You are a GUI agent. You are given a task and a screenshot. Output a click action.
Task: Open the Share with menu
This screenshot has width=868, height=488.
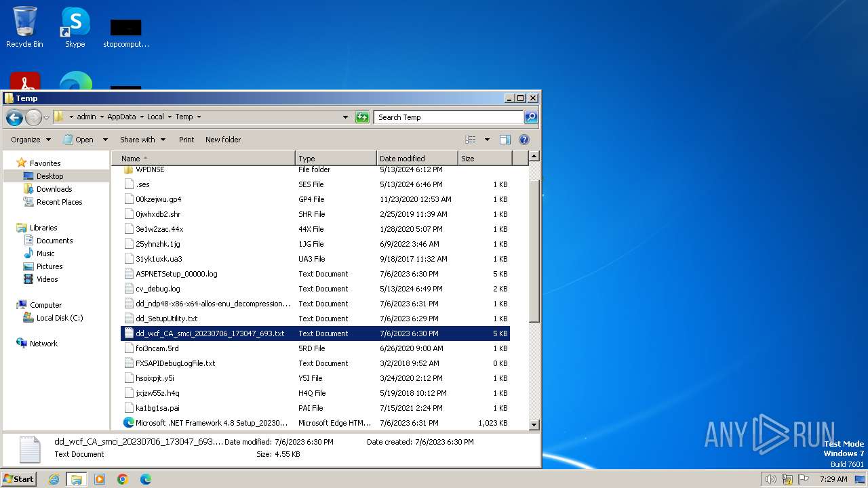pyautogui.click(x=142, y=140)
